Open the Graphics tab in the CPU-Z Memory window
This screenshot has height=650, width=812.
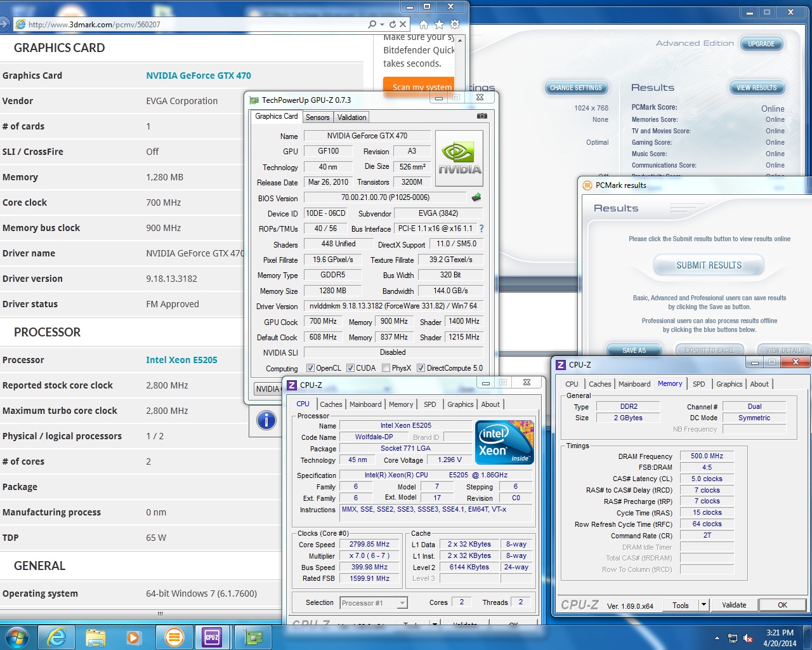729,384
